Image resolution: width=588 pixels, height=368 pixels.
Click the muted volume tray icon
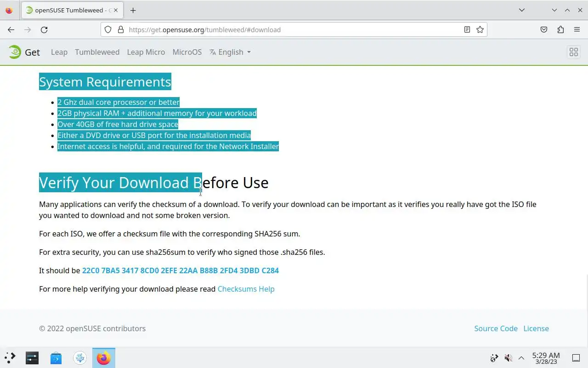pos(508,357)
